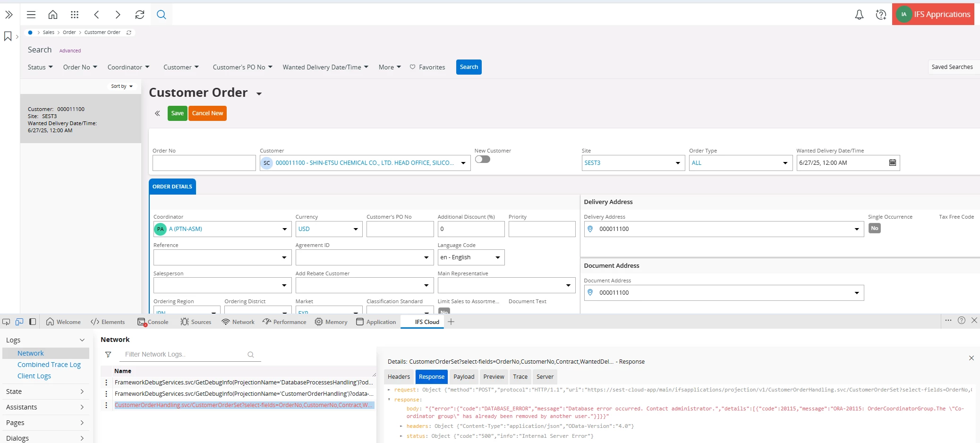Switch to the Payload details tab

click(x=464, y=376)
